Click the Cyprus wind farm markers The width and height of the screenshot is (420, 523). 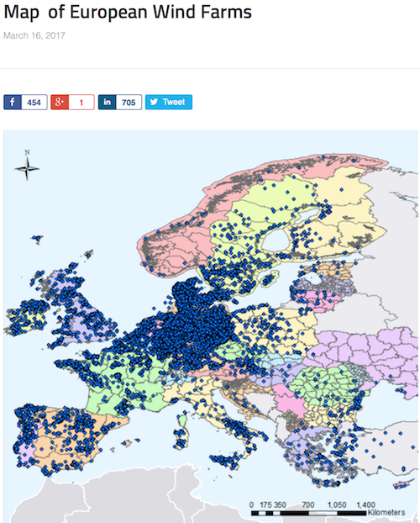400,486
